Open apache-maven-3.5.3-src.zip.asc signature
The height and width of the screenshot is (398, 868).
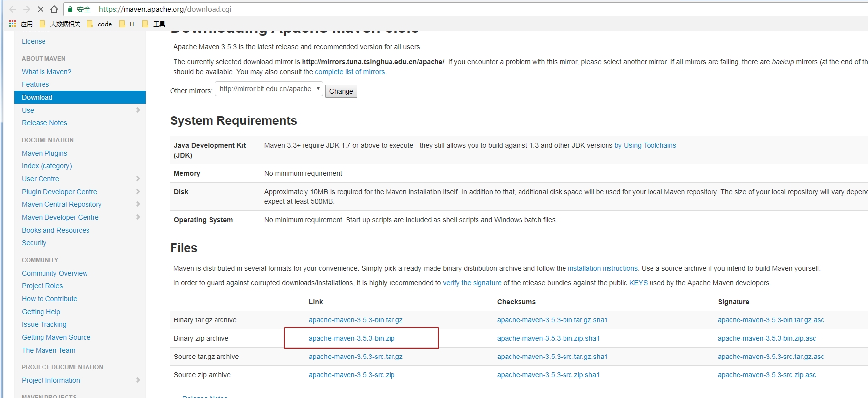[x=767, y=375]
